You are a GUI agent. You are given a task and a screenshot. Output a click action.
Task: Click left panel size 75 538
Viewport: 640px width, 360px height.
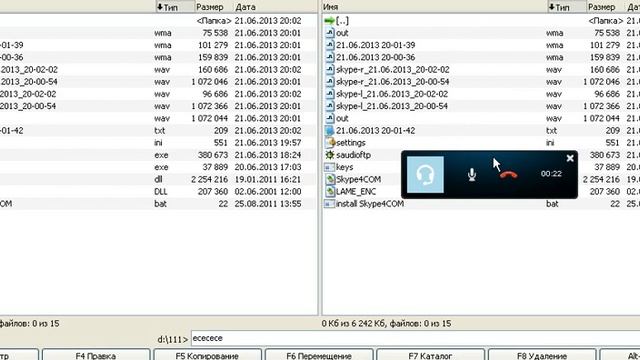[x=215, y=33]
